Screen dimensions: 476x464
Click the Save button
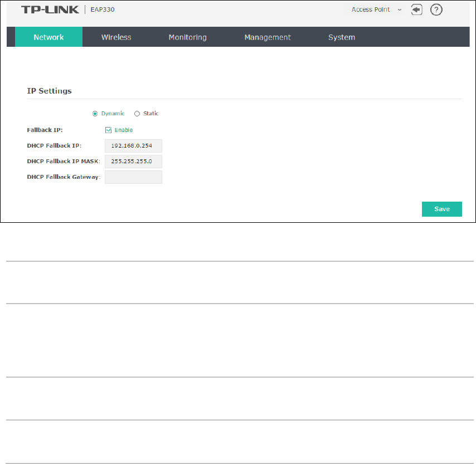(x=441, y=209)
